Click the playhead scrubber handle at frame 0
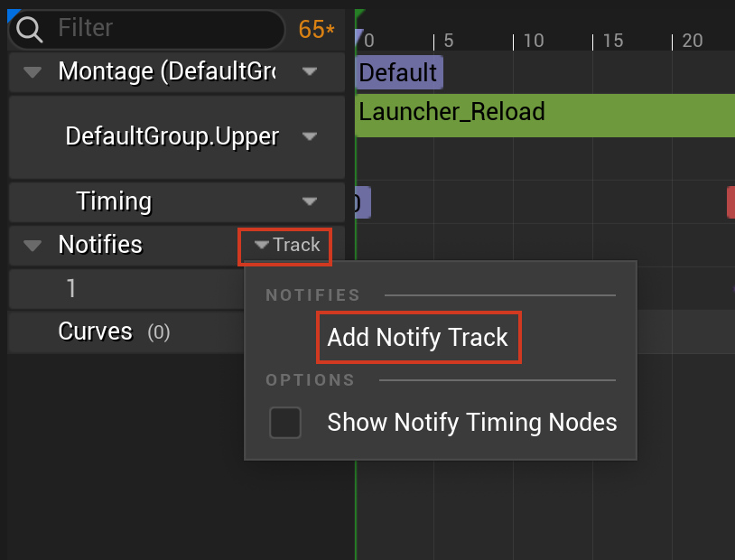735x560 pixels. (359, 38)
